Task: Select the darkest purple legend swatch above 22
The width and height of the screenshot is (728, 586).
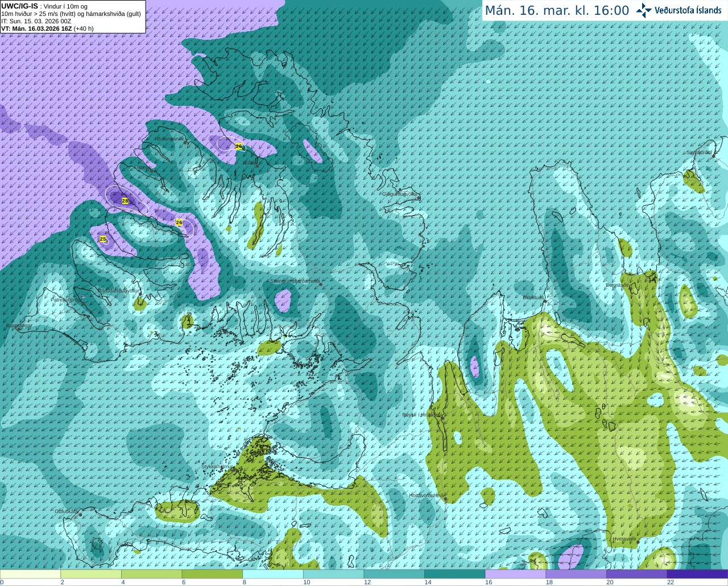Action: coord(697,574)
